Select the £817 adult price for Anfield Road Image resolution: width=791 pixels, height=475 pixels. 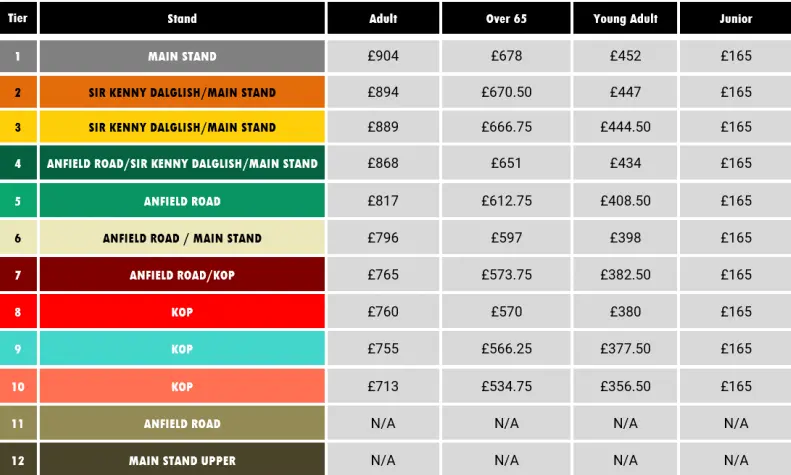[383, 201]
